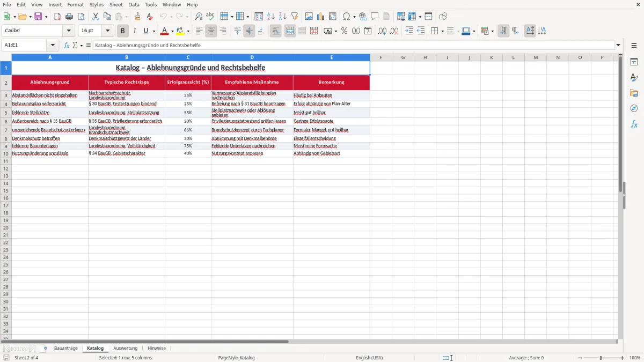Expand the Name Box dropdown

pos(53,46)
